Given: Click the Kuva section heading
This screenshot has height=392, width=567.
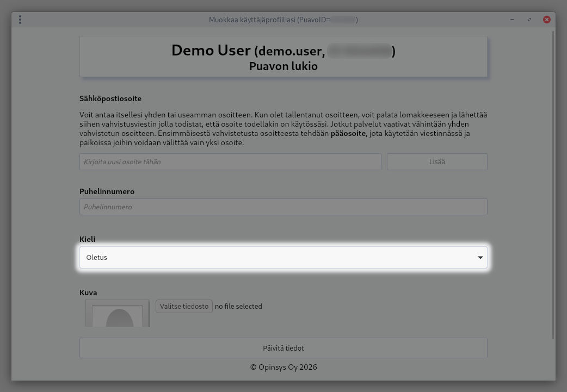Looking at the screenshot, I should coord(88,293).
